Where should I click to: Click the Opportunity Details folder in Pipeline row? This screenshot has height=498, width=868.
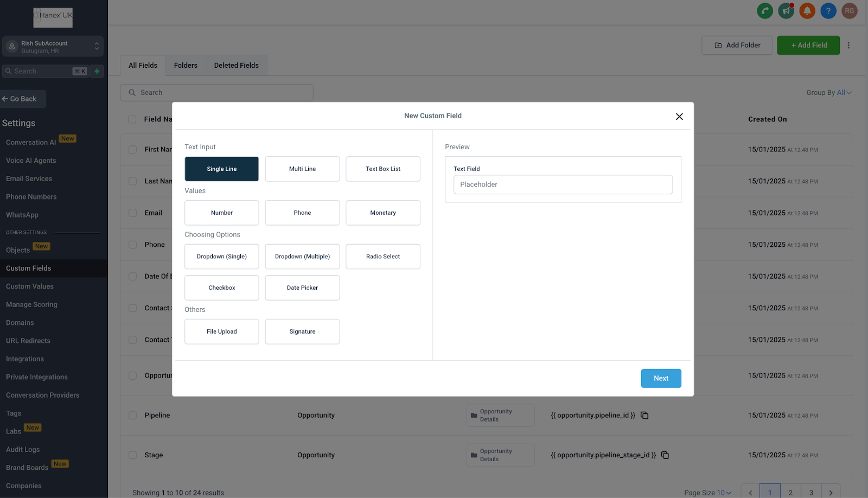500,416
